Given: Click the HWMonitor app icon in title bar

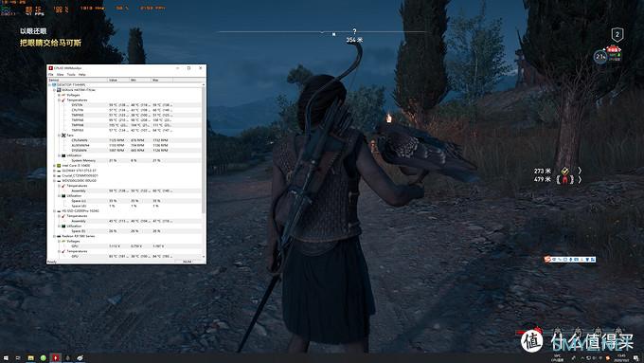Looking at the screenshot, I should tap(50, 68).
